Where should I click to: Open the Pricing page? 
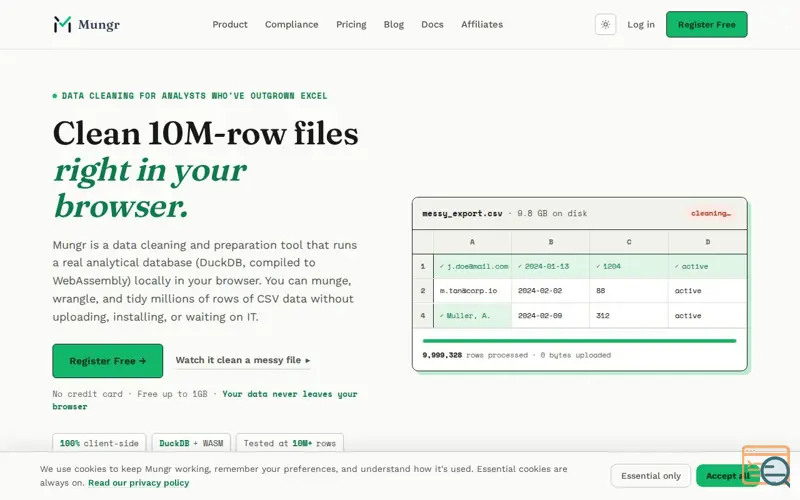pyautogui.click(x=351, y=24)
